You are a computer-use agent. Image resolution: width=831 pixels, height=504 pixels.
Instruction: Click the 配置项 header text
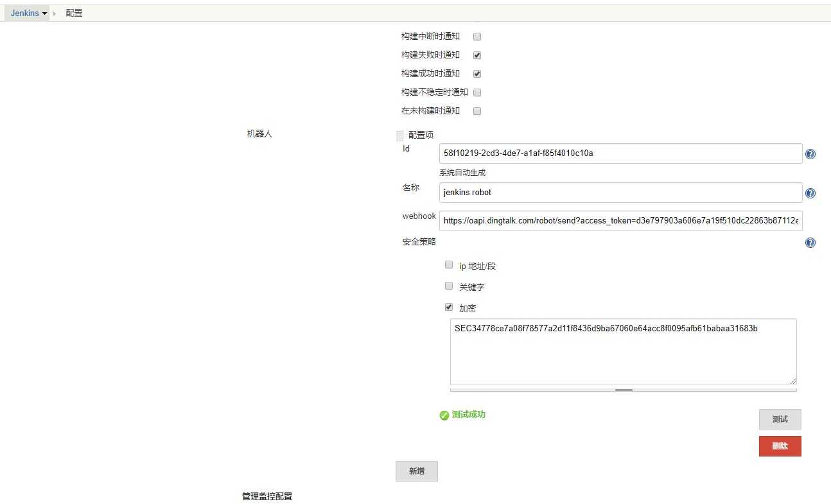421,135
